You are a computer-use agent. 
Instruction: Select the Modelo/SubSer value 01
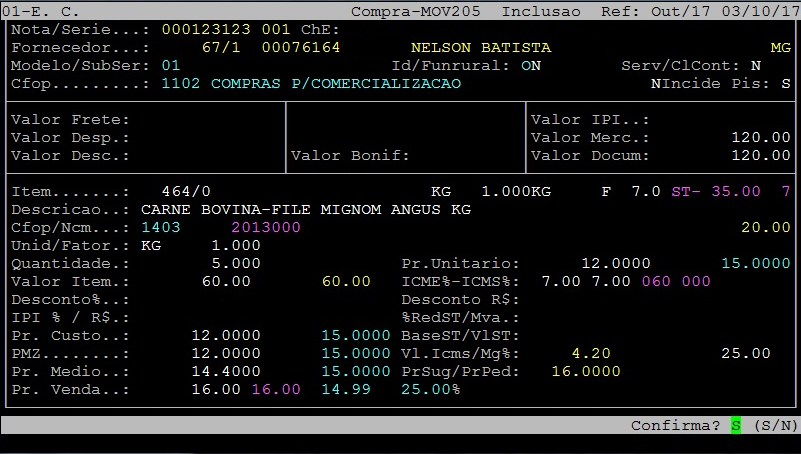pos(171,66)
